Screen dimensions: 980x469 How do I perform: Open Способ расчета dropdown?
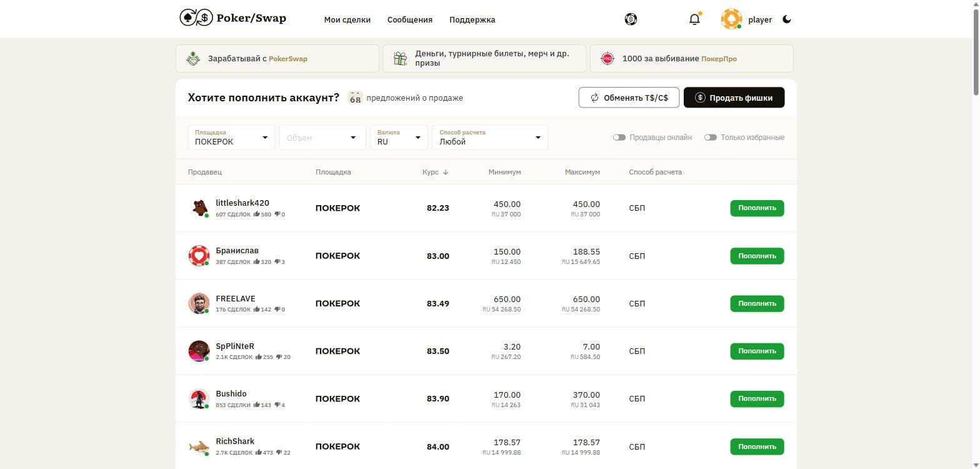click(490, 138)
